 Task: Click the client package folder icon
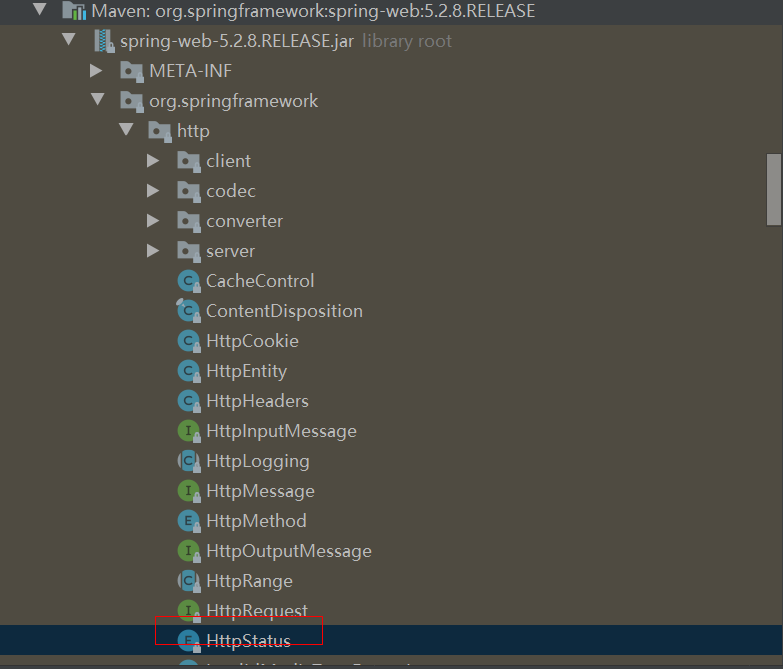[x=189, y=161]
